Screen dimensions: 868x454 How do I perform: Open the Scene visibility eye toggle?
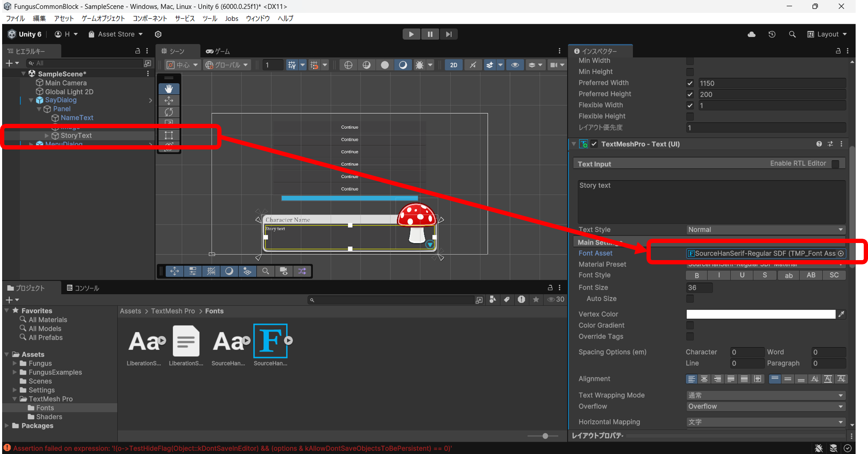(x=515, y=65)
